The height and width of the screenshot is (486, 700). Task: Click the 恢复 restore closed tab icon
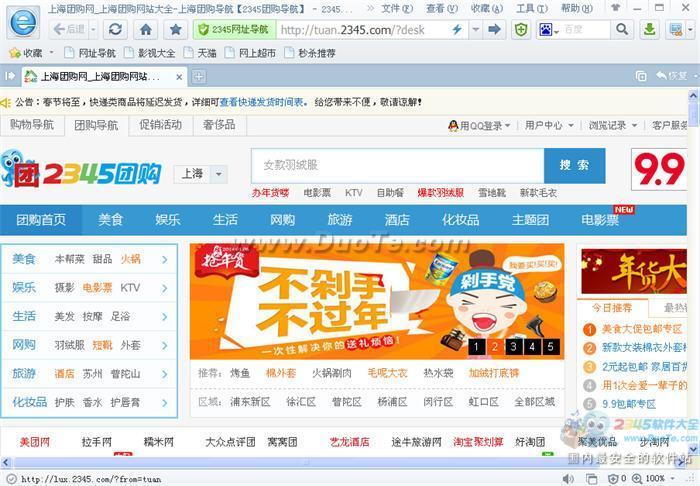click(671, 76)
